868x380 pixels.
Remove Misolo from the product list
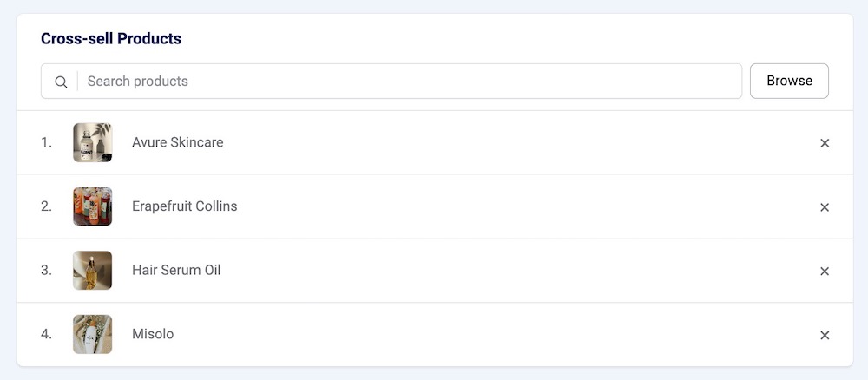(825, 335)
